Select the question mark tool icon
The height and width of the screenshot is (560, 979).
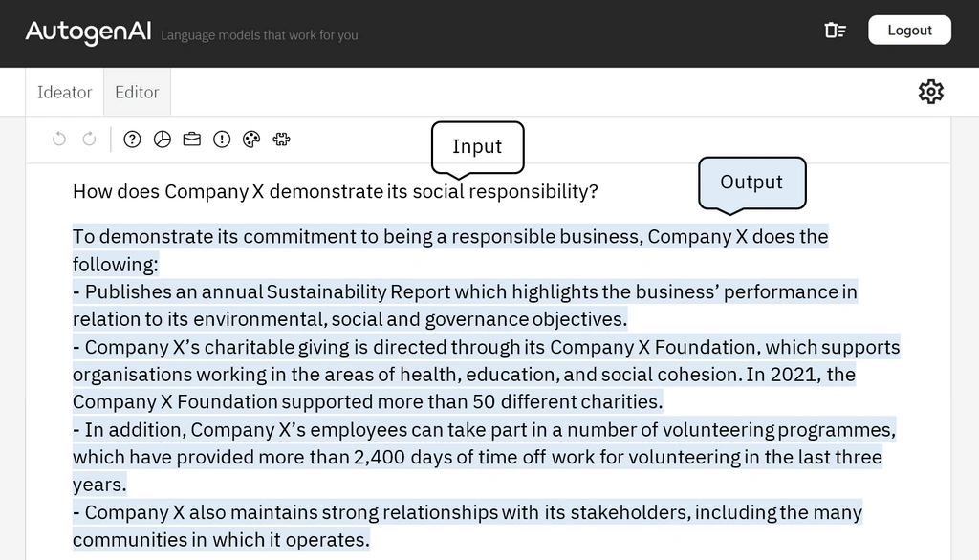click(x=132, y=140)
